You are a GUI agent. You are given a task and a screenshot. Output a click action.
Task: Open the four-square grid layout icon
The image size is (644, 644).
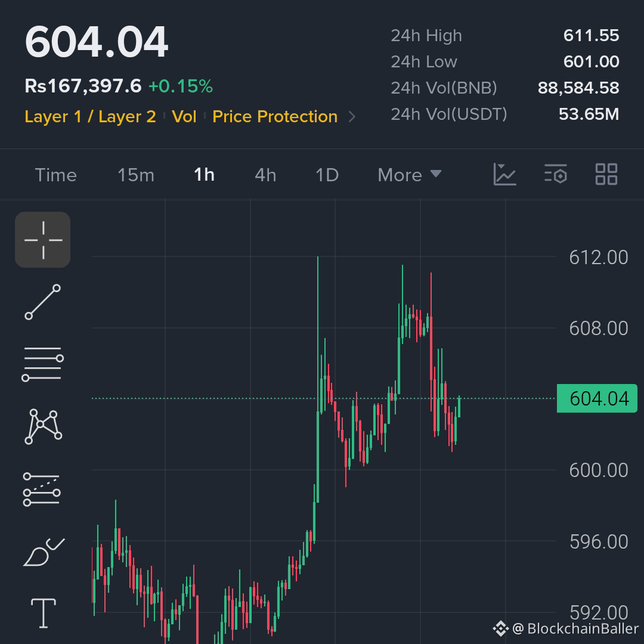pos(606,174)
